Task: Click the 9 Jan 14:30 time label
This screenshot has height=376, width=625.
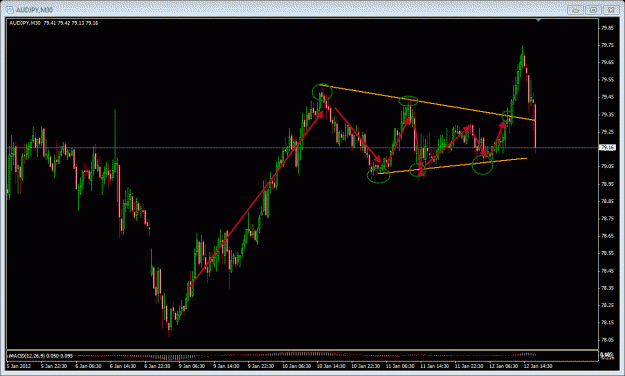Action: pyautogui.click(x=226, y=366)
